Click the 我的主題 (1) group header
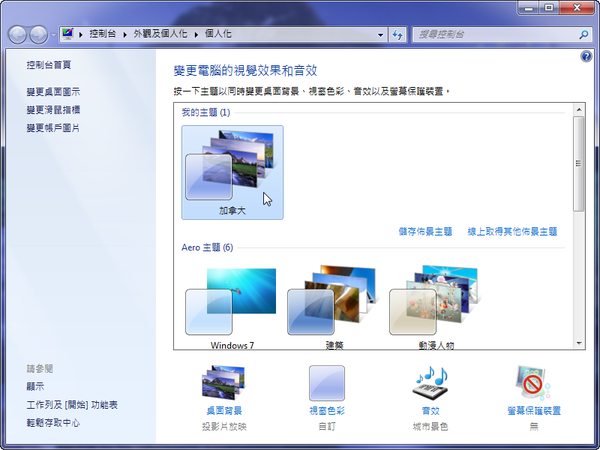This screenshot has height=450, width=600. [206, 112]
